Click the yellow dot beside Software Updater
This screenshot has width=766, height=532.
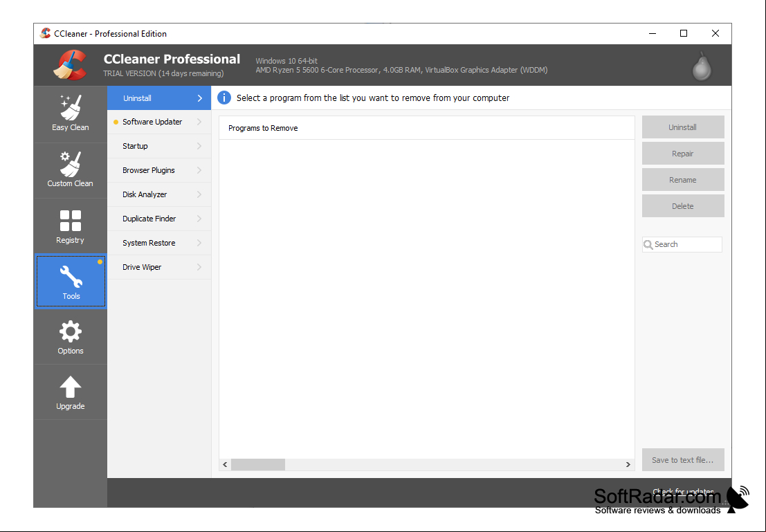click(x=116, y=122)
